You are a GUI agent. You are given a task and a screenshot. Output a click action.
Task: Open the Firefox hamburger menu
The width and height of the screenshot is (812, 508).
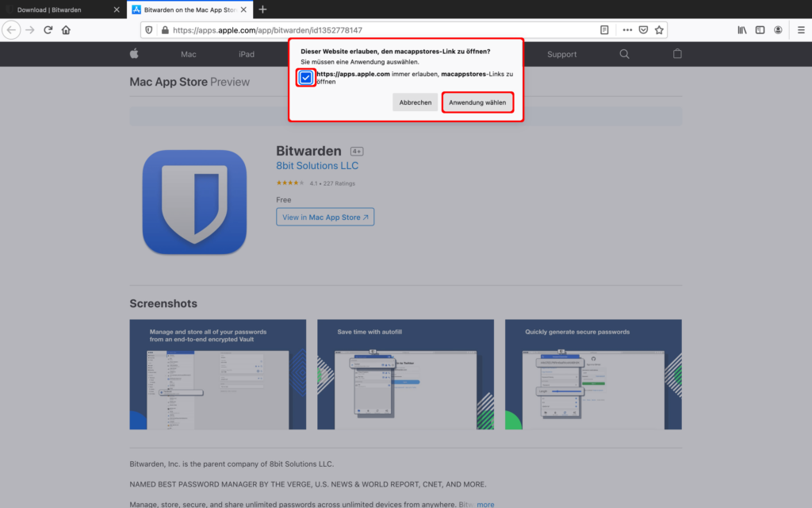[801, 30]
